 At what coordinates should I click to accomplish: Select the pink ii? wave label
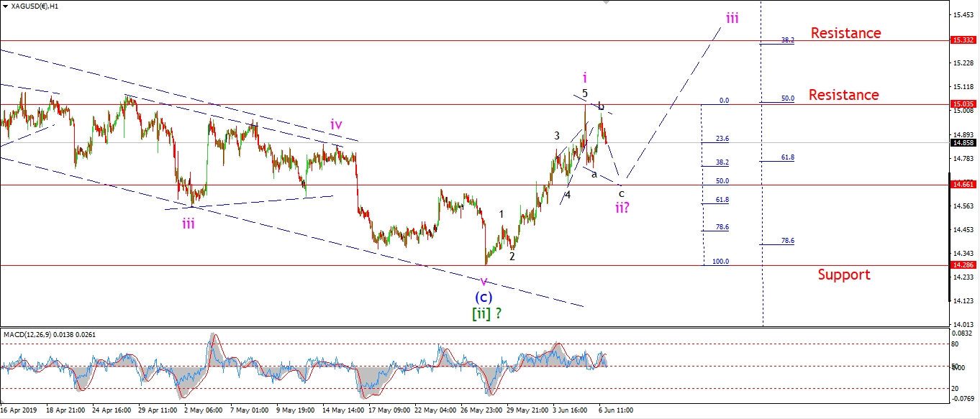624,208
